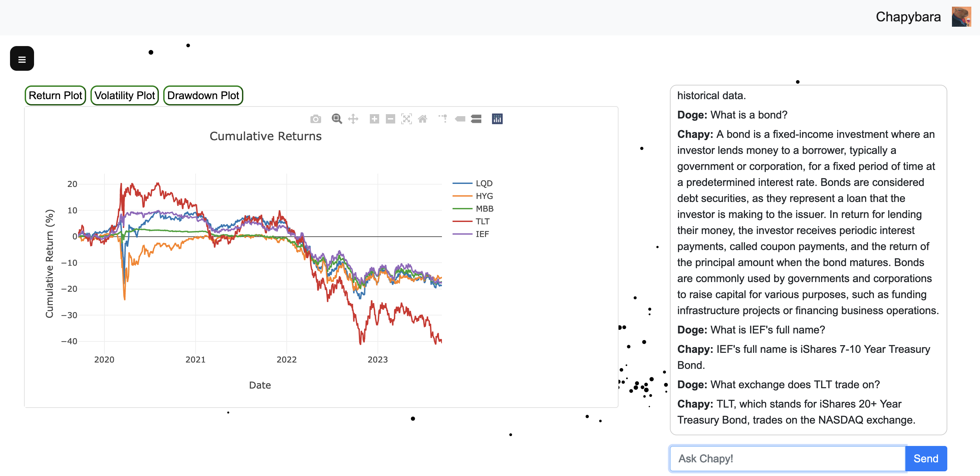Toggle LQD trace in legend
The width and height of the screenshot is (980, 476).
tap(484, 183)
